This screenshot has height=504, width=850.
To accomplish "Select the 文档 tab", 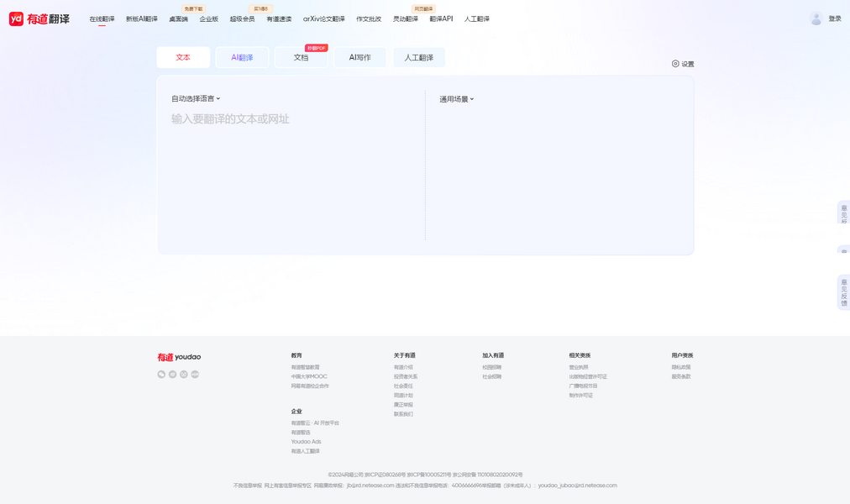I will 301,58.
